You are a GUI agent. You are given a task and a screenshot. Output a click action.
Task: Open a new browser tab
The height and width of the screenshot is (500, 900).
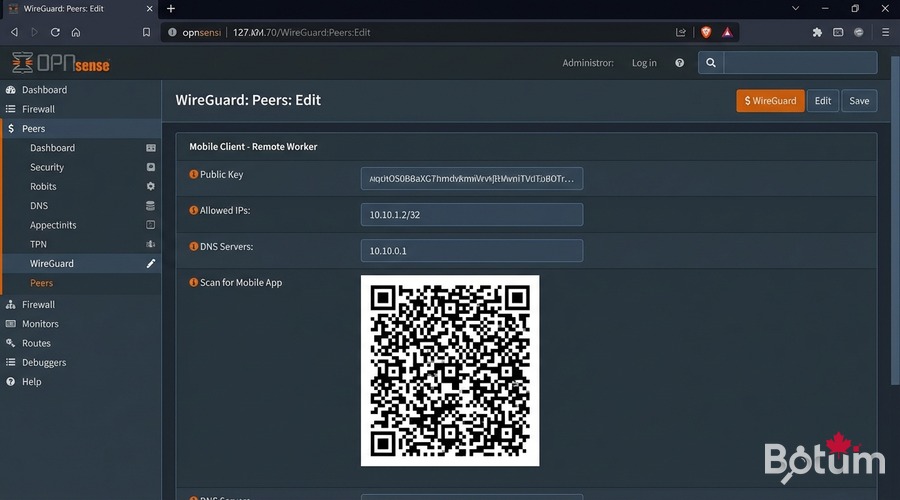pos(170,9)
